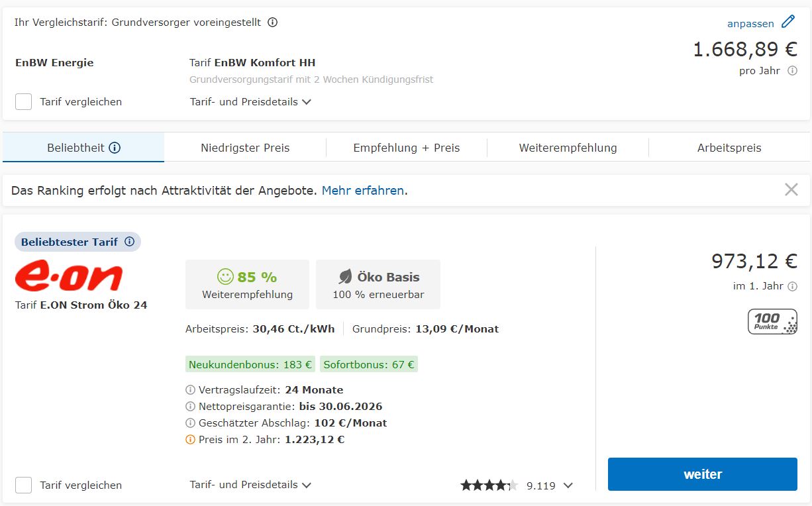The image size is (812, 506).
Task: Tick Tarif vergleichen checkbox for EnBW Komfort
Action: click(24, 102)
